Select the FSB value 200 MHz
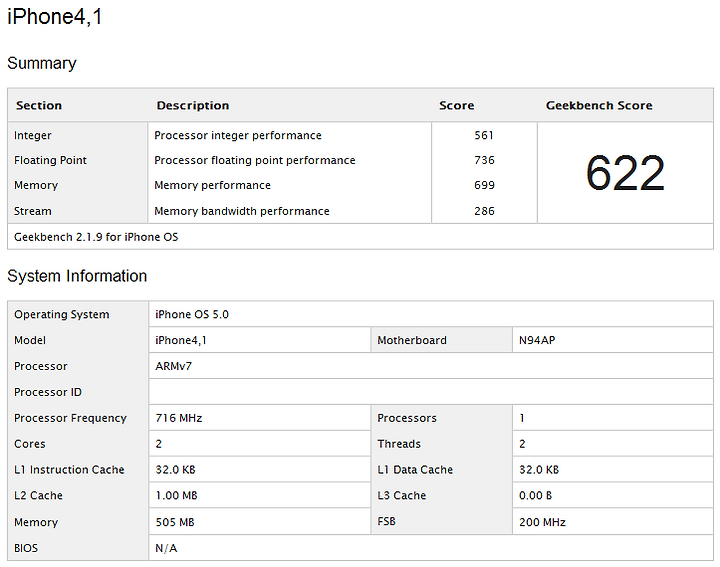The height and width of the screenshot is (567, 720). [542, 522]
